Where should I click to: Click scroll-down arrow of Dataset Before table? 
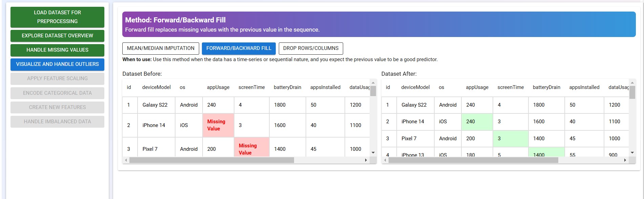(x=373, y=152)
